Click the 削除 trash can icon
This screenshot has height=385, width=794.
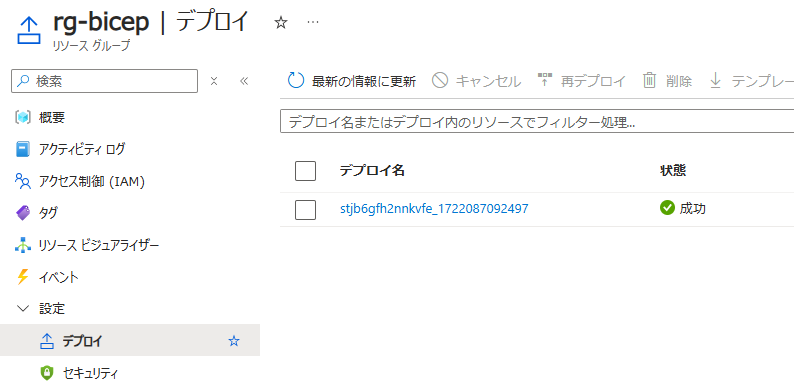[x=649, y=81]
